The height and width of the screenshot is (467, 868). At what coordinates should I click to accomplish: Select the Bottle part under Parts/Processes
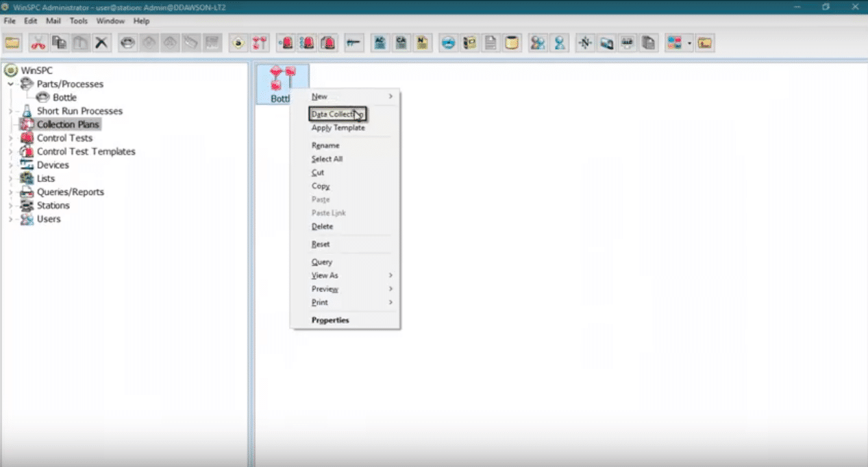point(64,98)
